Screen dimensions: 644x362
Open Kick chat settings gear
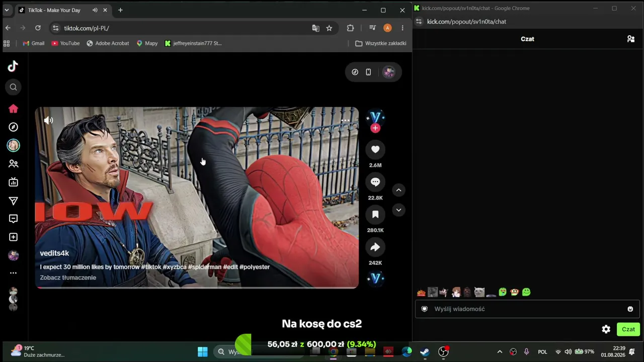coord(606,329)
